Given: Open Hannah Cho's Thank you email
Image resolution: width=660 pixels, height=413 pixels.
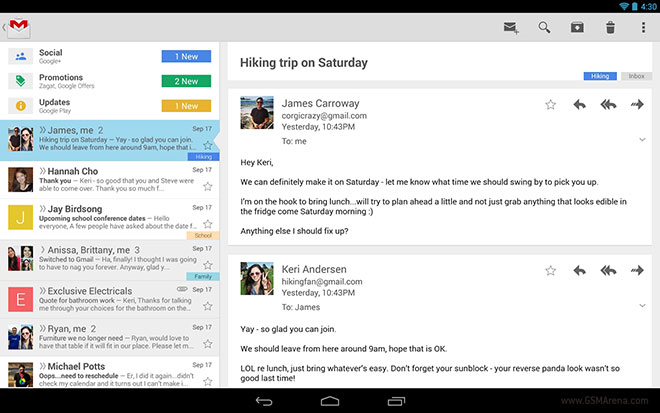Looking at the screenshot, I should (x=109, y=180).
